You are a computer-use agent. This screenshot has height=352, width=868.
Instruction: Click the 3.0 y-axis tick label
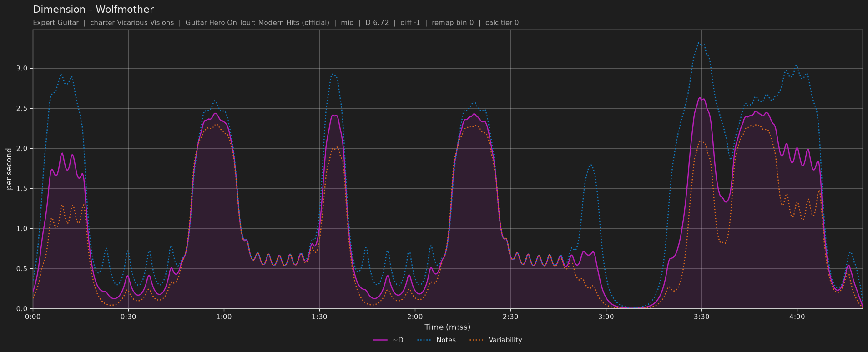(x=22, y=69)
